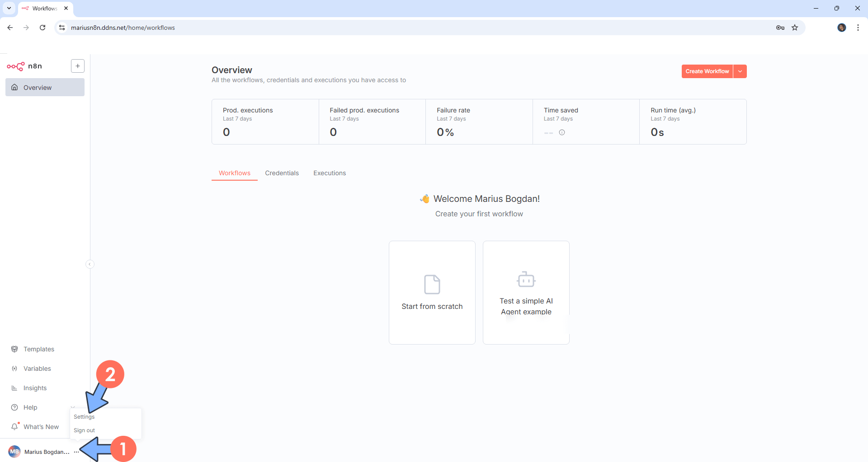Screen dimensions: 868x462
Task: Click the robot agent icon
Action: tap(526, 280)
